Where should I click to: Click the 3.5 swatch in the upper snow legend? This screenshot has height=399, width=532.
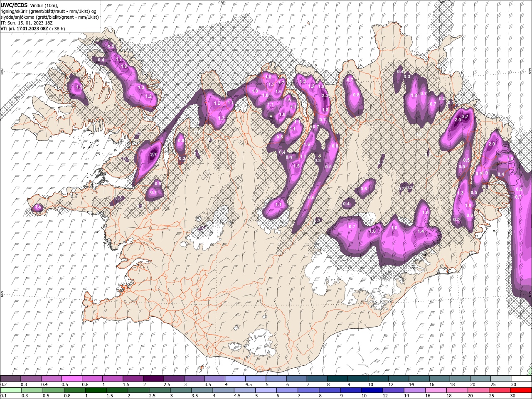tap(214, 379)
